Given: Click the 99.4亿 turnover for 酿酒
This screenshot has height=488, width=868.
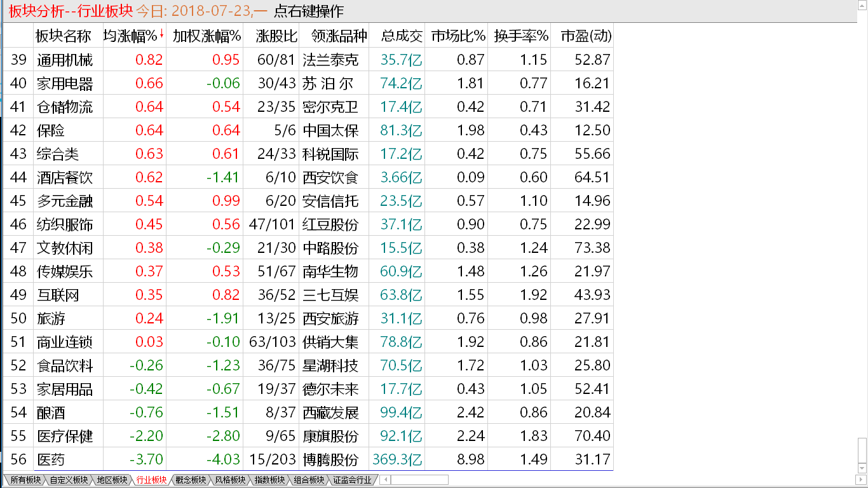Looking at the screenshot, I should pyautogui.click(x=402, y=412).
